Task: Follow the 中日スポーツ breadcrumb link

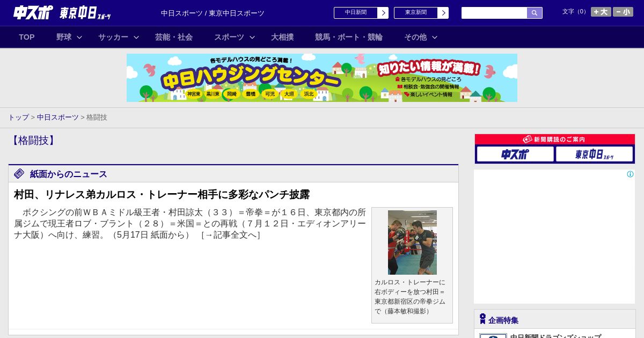Action: coord(58,117)
